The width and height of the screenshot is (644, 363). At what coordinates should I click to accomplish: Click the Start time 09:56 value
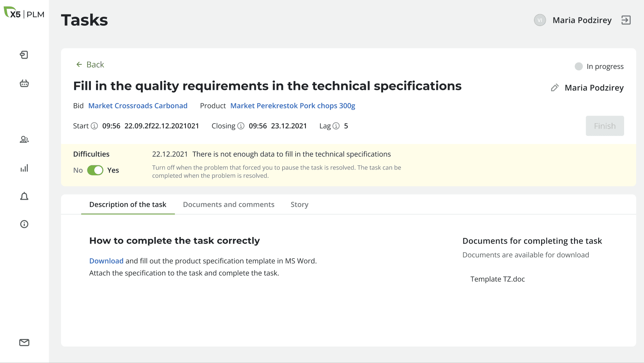point(111,126)
